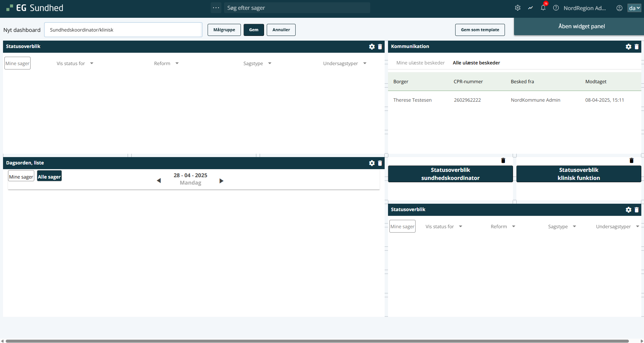This screenshot has width=644, height=343.
Task: Click the Gem button
Action: [x=254, y=30]
